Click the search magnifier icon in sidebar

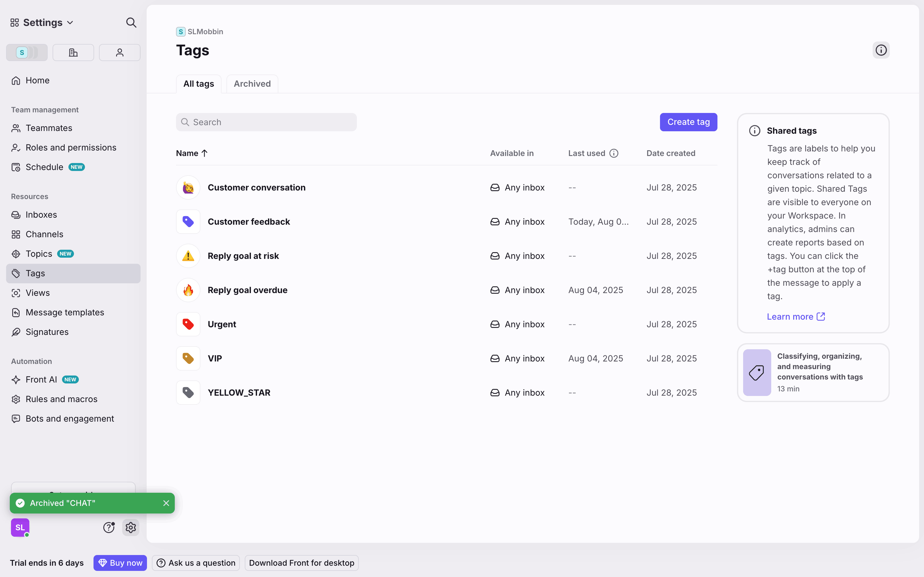click(131, 23)
